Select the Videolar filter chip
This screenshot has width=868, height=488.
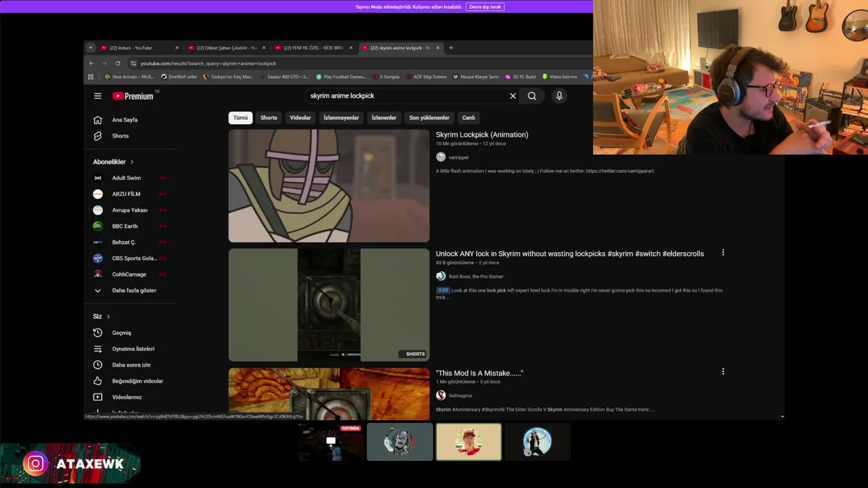pyautogui.click(x=300, y=118)
